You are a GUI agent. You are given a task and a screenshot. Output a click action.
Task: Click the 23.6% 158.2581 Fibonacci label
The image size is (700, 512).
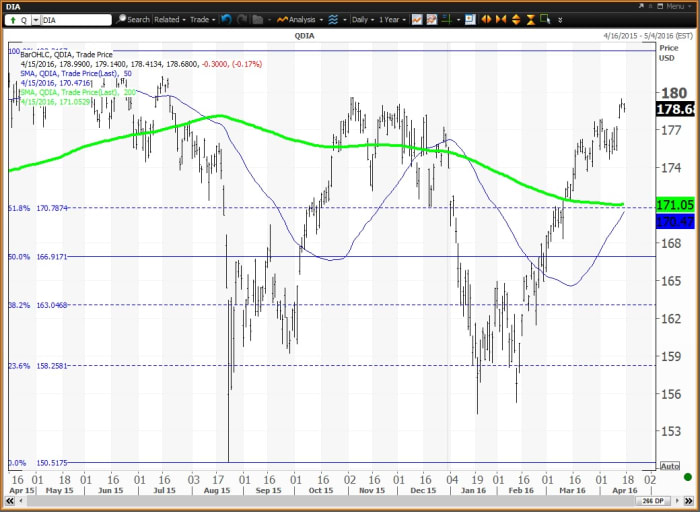pyautogui.click(x=38, y=366)
